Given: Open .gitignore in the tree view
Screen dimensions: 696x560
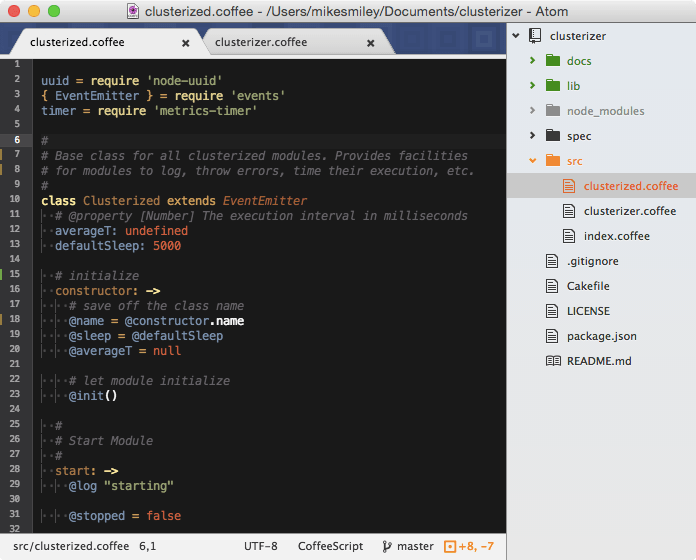Looking at the screenshot, I should tap(593, 261).
